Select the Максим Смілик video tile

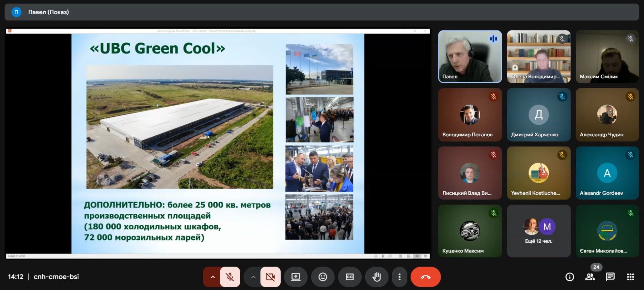[607, 57]
